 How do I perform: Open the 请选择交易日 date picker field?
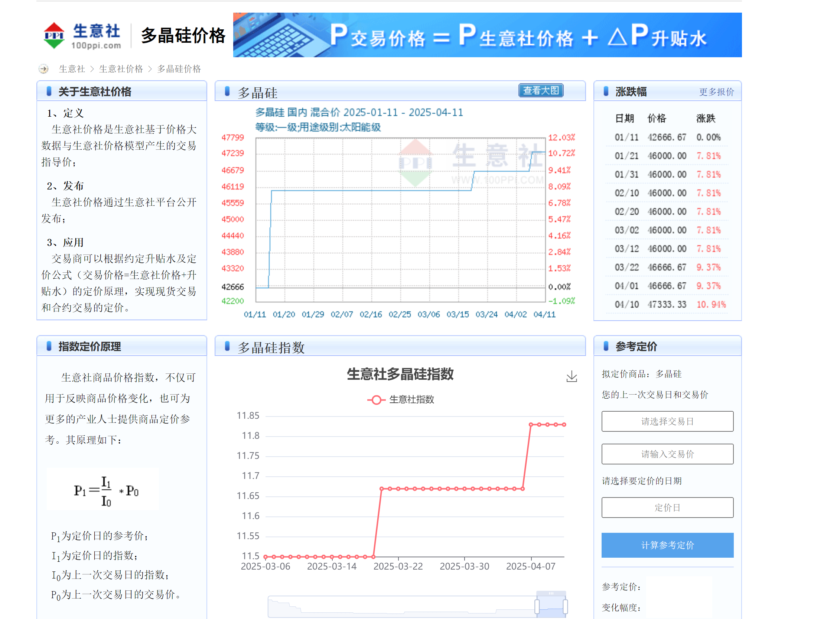667,421
